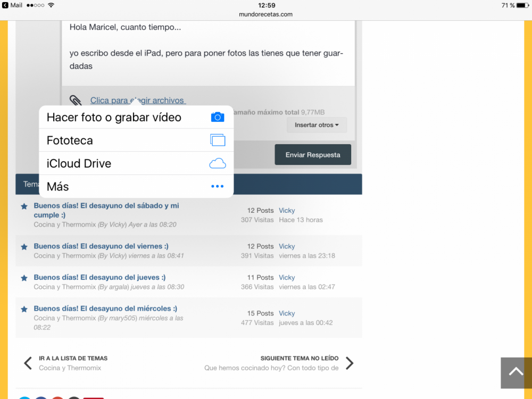The width and height of the screenshot is (532, 399).
Task: Open topic El desayuno del miércoles
Action: (x=105, y=309)
